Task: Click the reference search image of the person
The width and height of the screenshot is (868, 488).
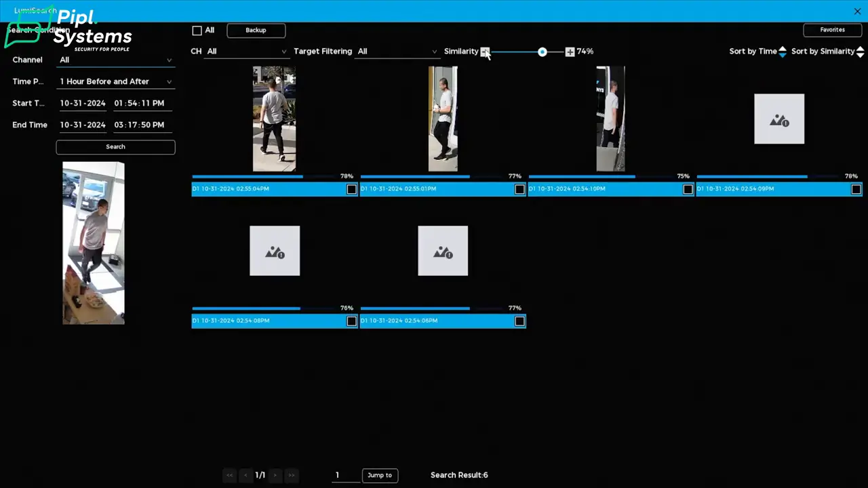Action: click(x=94, y=243)
